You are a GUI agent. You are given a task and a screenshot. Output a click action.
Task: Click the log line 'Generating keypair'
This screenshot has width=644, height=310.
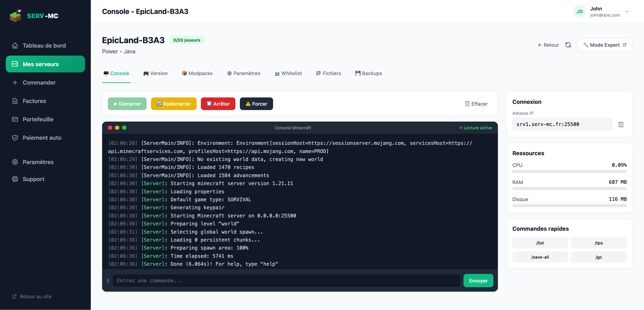click(166, 207)
